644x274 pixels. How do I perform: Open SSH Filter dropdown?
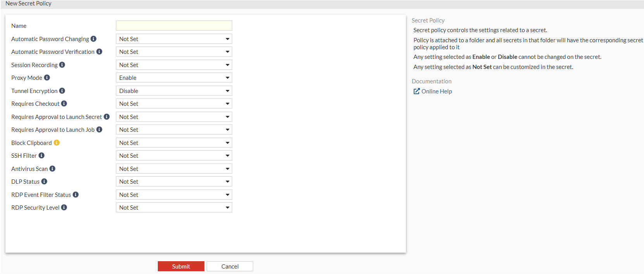(174, 155)
